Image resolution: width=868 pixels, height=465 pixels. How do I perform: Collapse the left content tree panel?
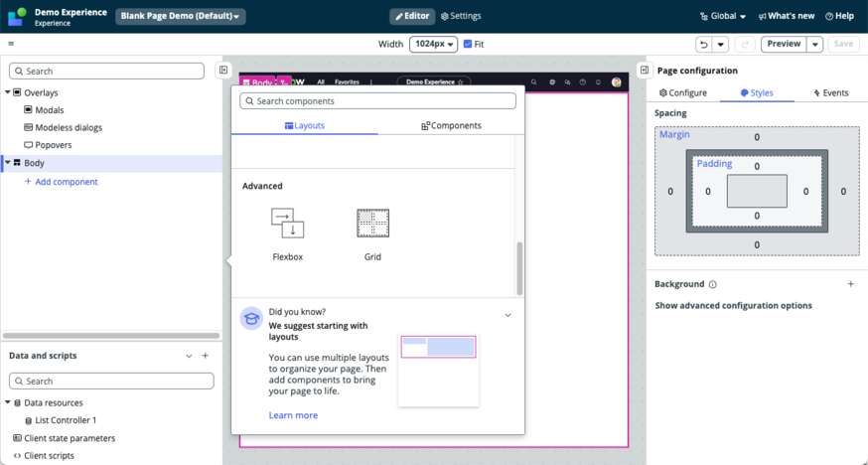coord(223,70)
